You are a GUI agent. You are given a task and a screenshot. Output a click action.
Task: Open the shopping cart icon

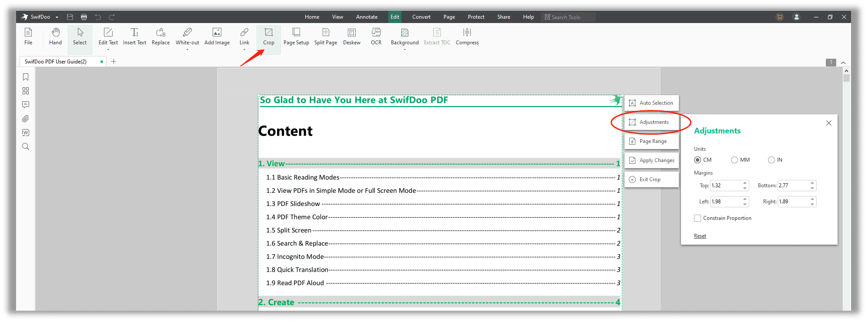point(780,17)
